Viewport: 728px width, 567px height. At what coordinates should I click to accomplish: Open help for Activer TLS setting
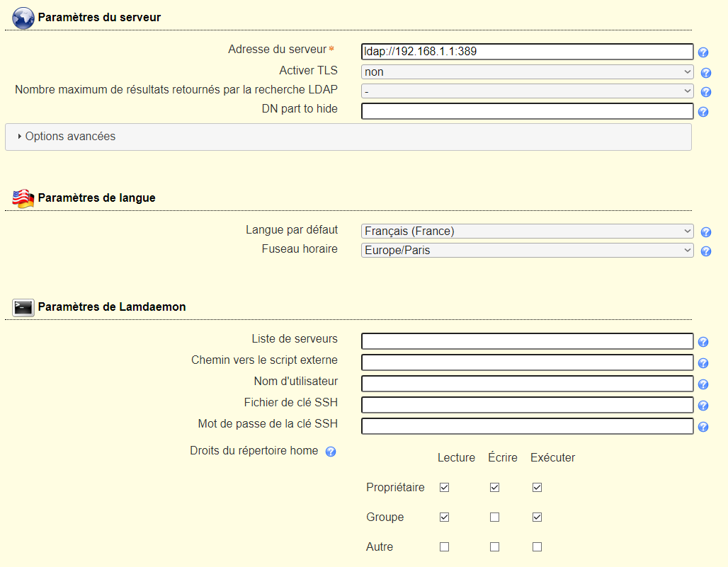tap(705, 73)
